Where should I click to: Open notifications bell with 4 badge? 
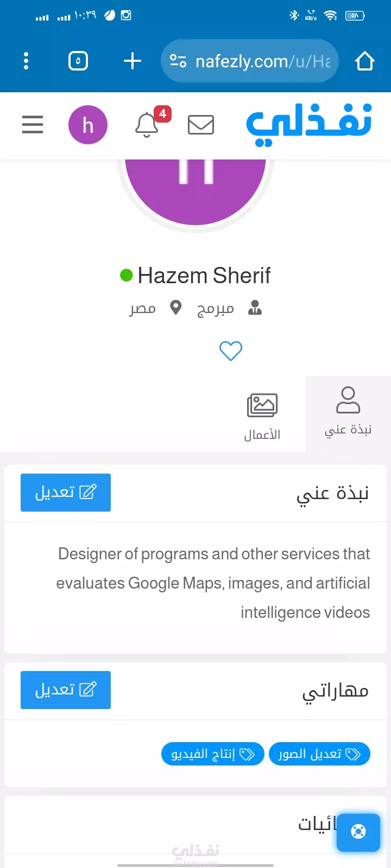(147, 125)
